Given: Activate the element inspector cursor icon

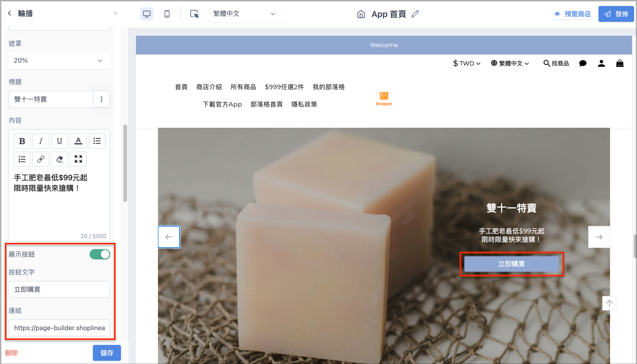Looking at the screenshot, I should pos(194,14).
